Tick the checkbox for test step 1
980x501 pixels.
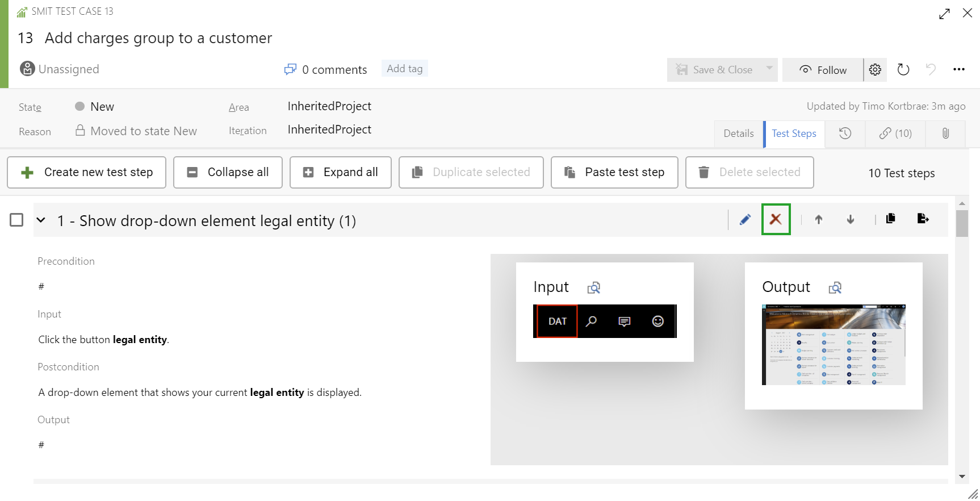pos(17,220)
